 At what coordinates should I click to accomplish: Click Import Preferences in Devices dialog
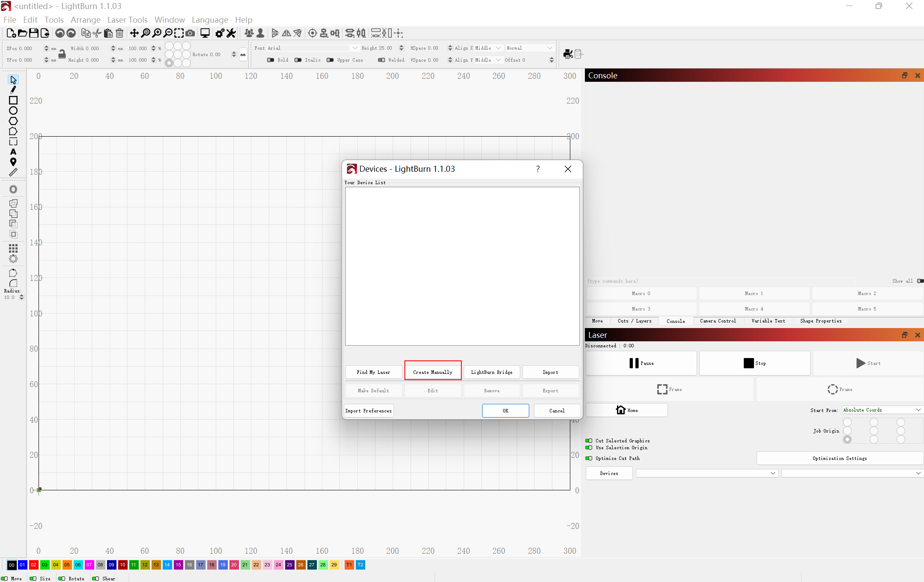[x=369, y=411]
